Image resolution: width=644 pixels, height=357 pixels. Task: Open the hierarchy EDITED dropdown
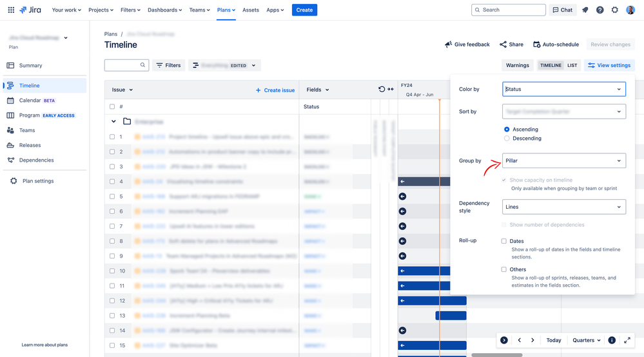pos(224,65)
